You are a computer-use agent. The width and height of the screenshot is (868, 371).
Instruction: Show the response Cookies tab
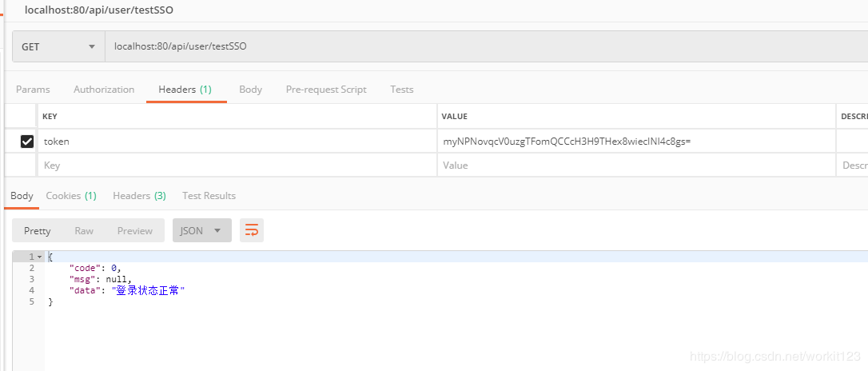tap(71, 196)
